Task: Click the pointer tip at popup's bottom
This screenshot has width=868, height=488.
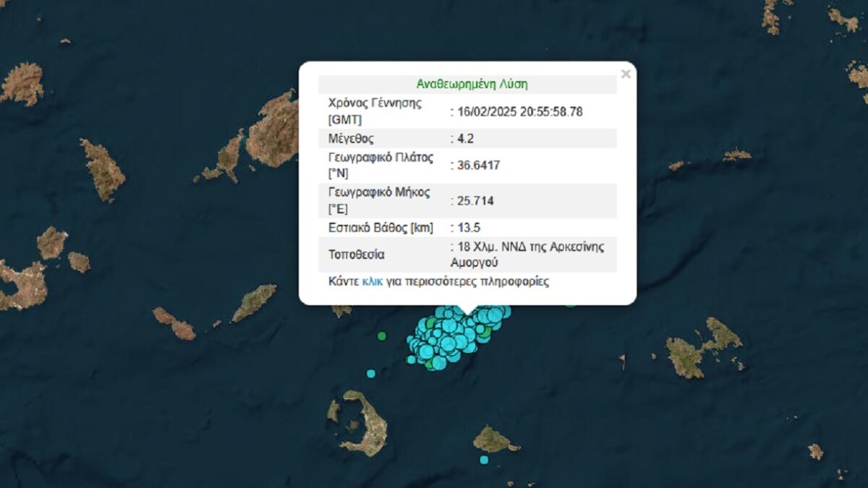Action: coord(468,313)
